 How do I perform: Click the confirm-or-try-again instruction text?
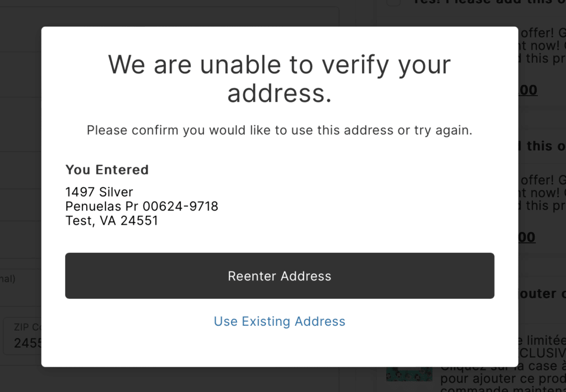(279, 130)
